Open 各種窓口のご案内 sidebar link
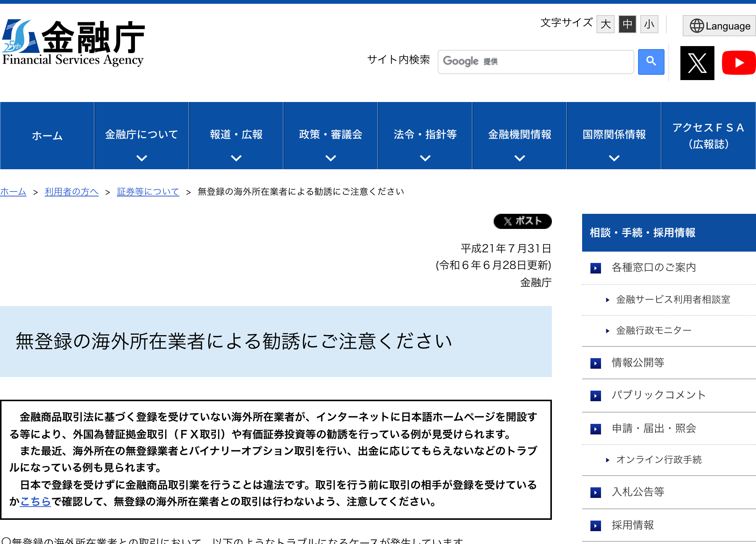 pos(654,267)
